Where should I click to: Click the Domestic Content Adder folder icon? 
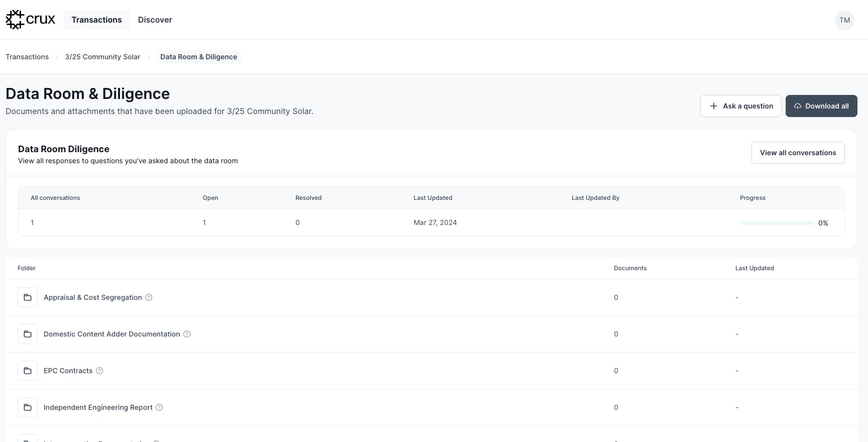pos(28,334)
